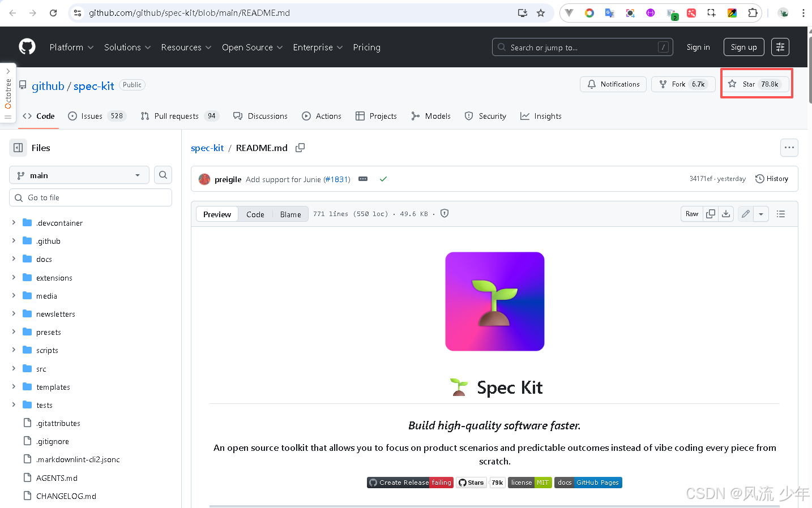Expand the .devcontainer folder

pyautogui.click(x=14, y=222)
